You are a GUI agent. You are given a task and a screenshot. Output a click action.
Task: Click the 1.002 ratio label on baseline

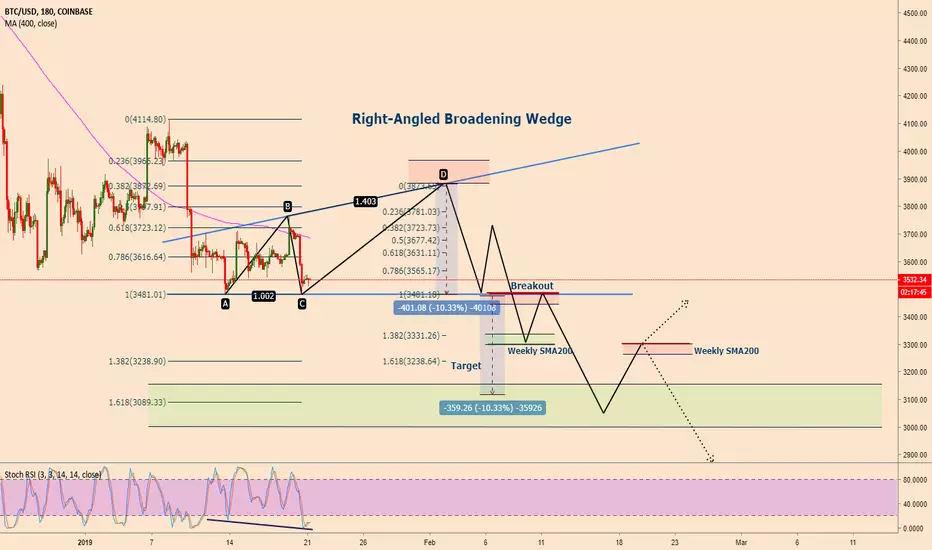[x=263, y=296]
